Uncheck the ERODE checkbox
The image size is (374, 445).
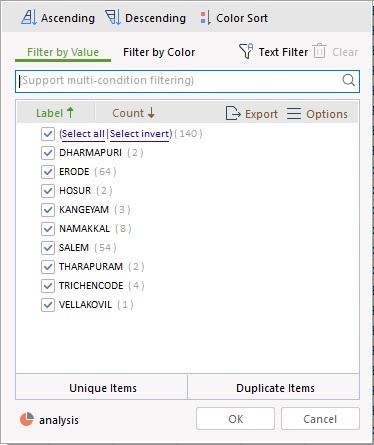tap(48, 172)
